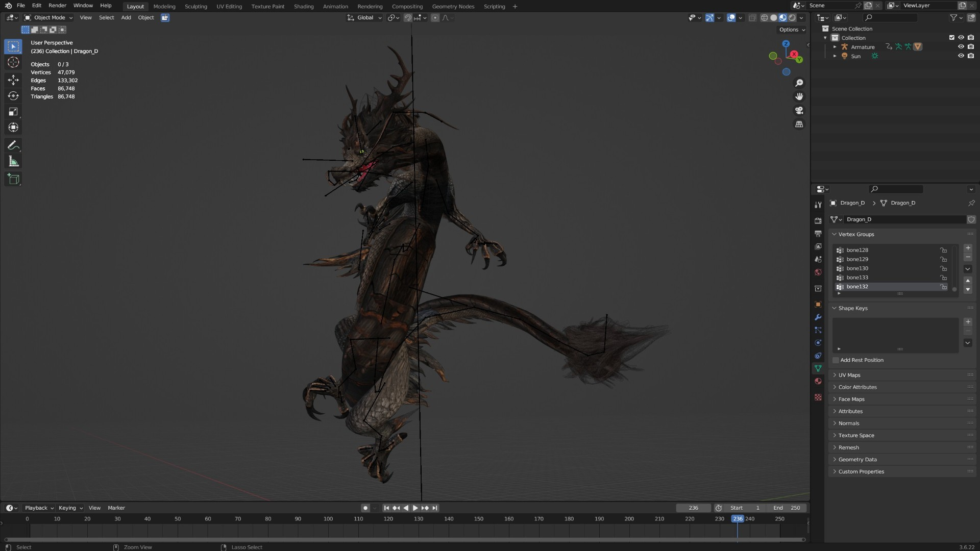Expand the Geometry Data panel
The image size is (980, 551).
857,460
